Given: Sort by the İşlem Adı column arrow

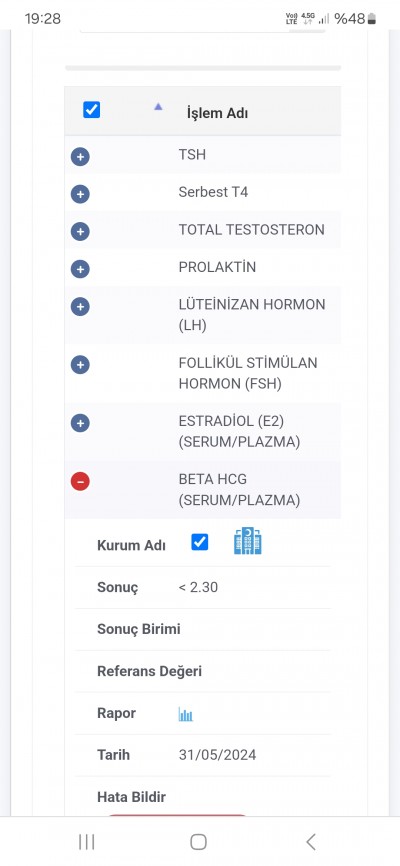Looking at the screenshot, I should coord(159,107).
